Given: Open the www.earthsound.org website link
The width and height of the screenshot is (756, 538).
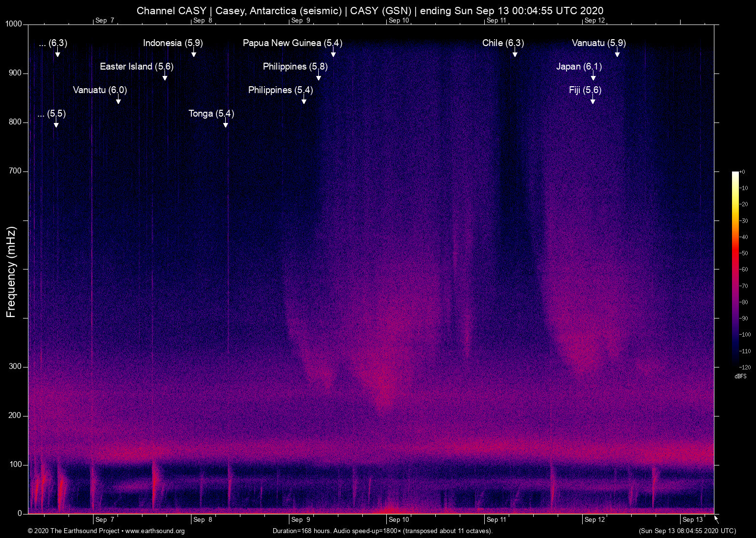Looking at the screenshot, I should [x=155, y=531].
